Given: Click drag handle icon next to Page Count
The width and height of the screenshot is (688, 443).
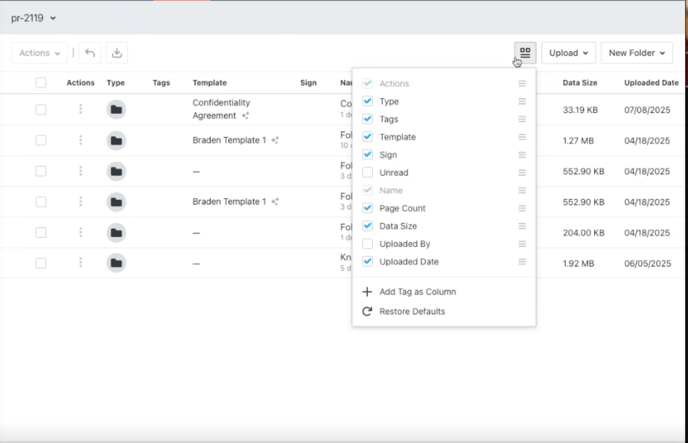Looking at the screenshot, I should point(521,208).
